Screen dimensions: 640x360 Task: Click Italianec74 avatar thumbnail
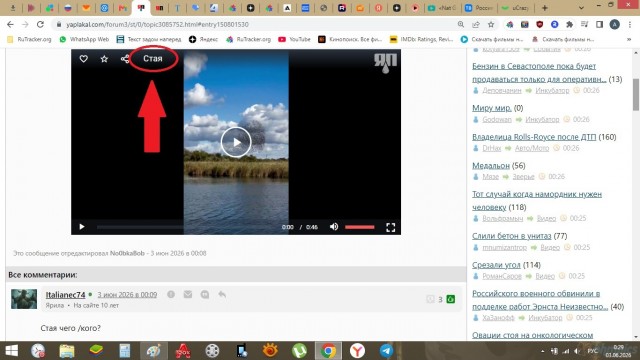(24, 299)
